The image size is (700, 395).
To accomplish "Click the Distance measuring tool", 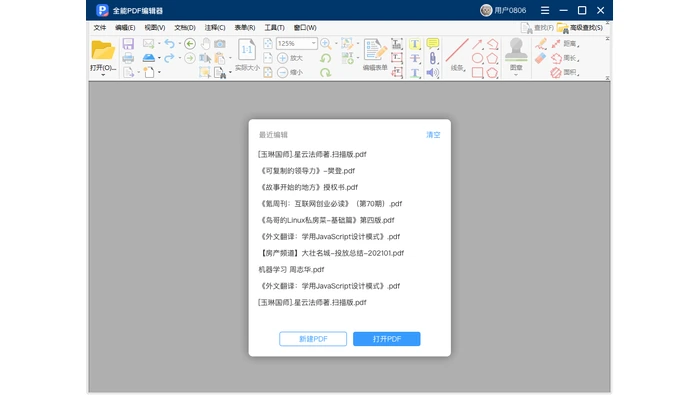I will tap(565, 44).
